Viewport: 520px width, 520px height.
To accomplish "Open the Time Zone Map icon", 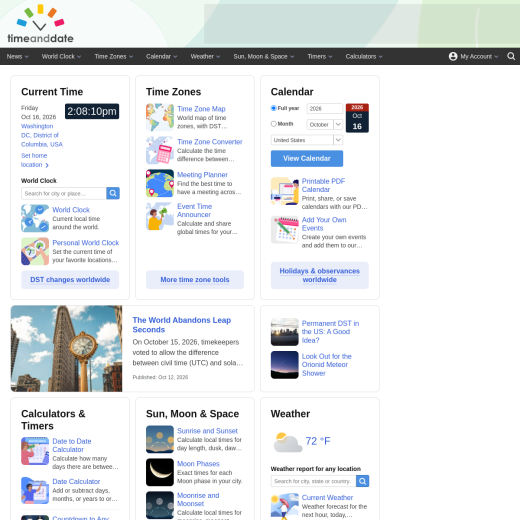I will click(x=160, y=117).
